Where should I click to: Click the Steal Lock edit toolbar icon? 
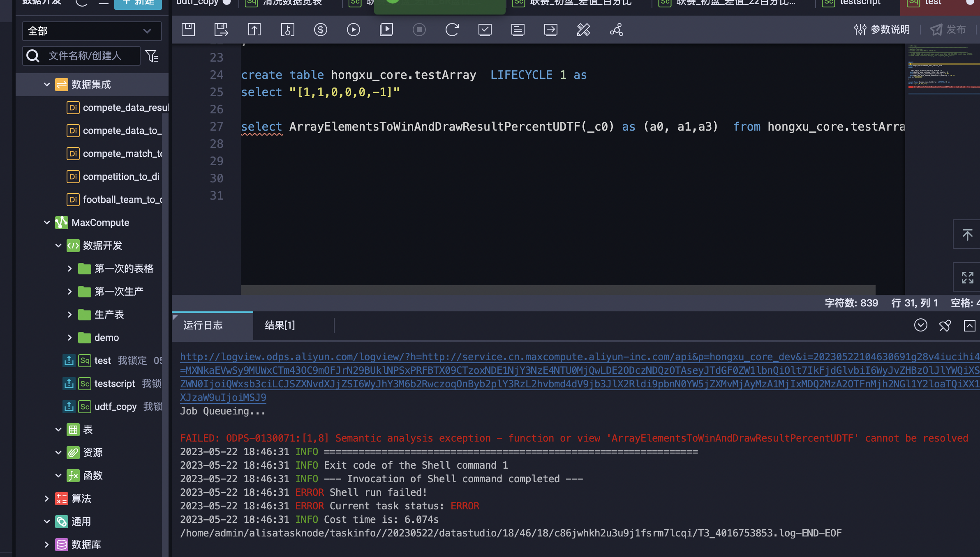[287, 30]
